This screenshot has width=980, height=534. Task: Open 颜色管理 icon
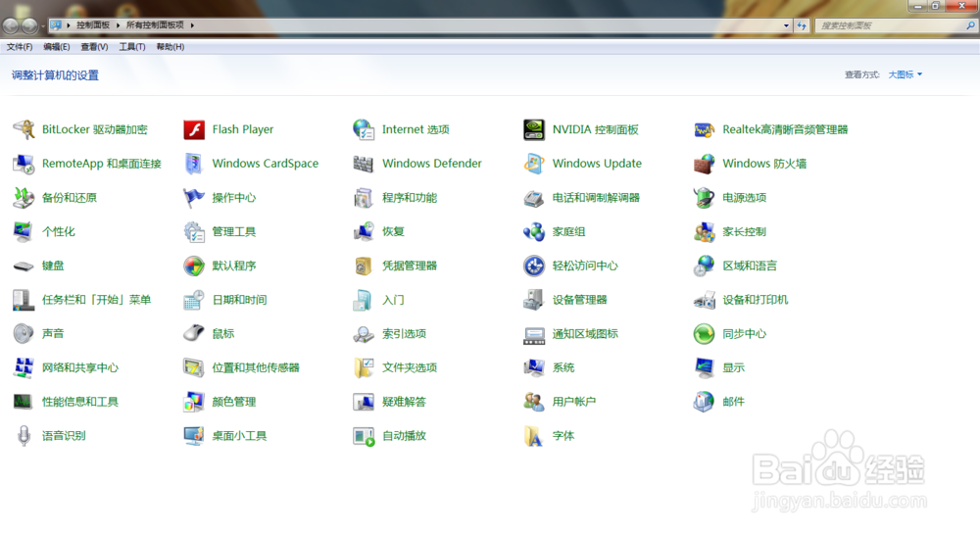pos(194,402)
